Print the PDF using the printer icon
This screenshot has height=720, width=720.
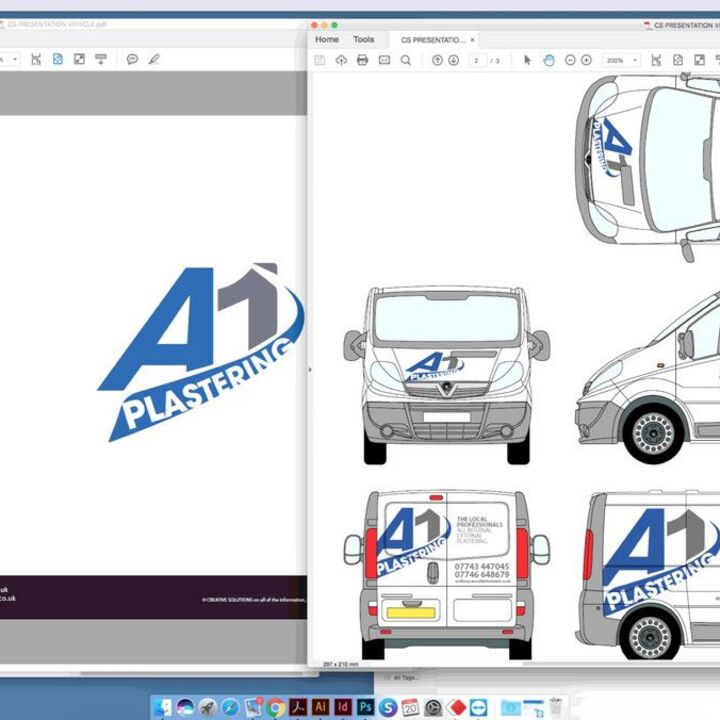pos(362,60)
